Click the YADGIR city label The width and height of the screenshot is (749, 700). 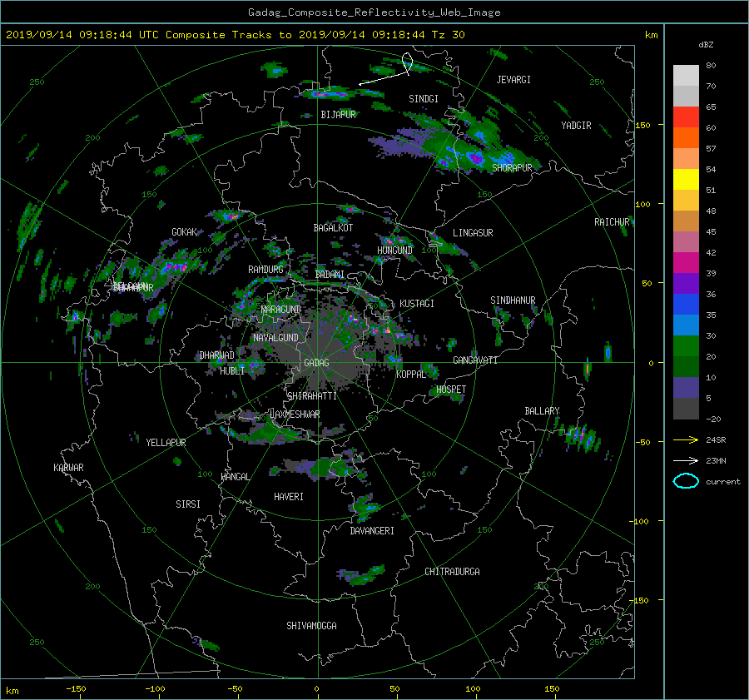click(576, 126)
